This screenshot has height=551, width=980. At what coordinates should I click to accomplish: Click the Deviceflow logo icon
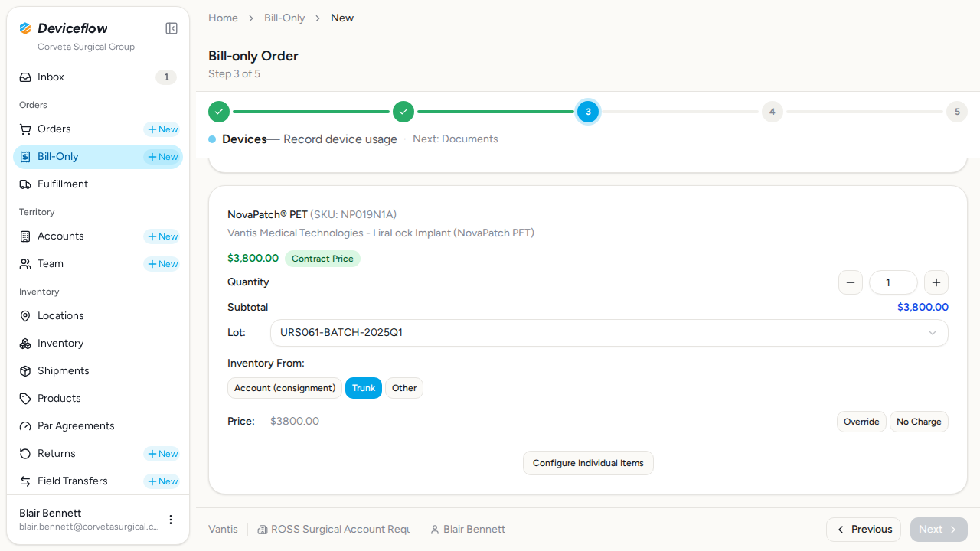click(x=25, y=28)
